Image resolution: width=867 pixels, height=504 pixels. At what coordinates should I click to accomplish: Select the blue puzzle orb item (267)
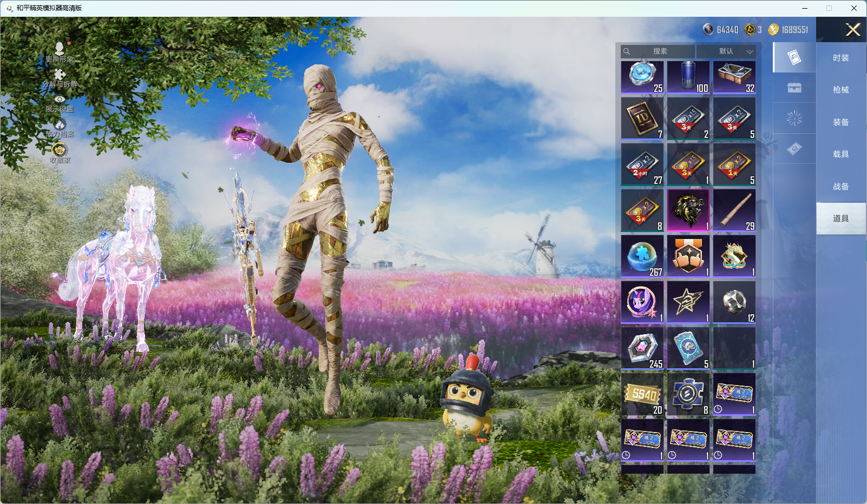642,256
